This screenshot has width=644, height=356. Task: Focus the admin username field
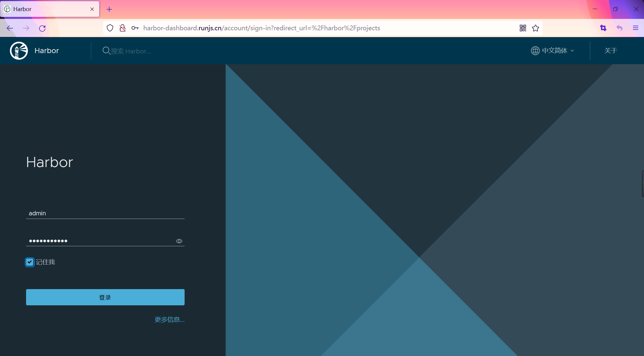(x=105, y=213)
